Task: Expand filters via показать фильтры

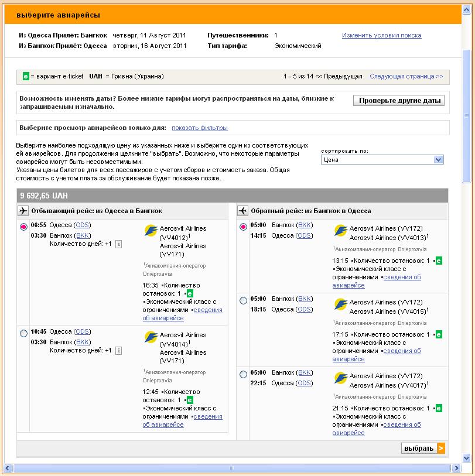Action: (200, 128)
